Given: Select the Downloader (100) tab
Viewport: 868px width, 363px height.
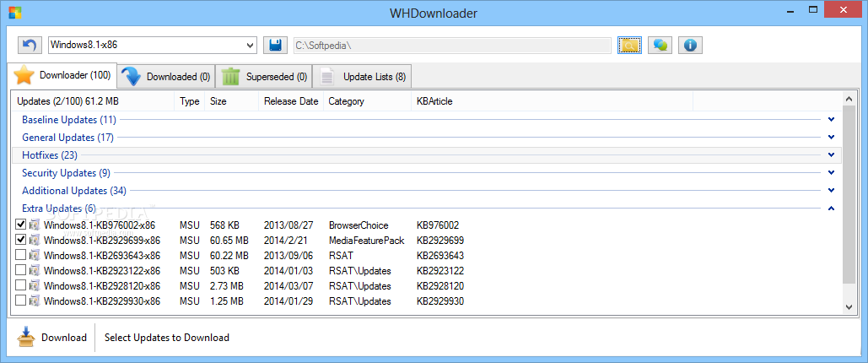Looking at the screenshot, I should pos(62,75).
